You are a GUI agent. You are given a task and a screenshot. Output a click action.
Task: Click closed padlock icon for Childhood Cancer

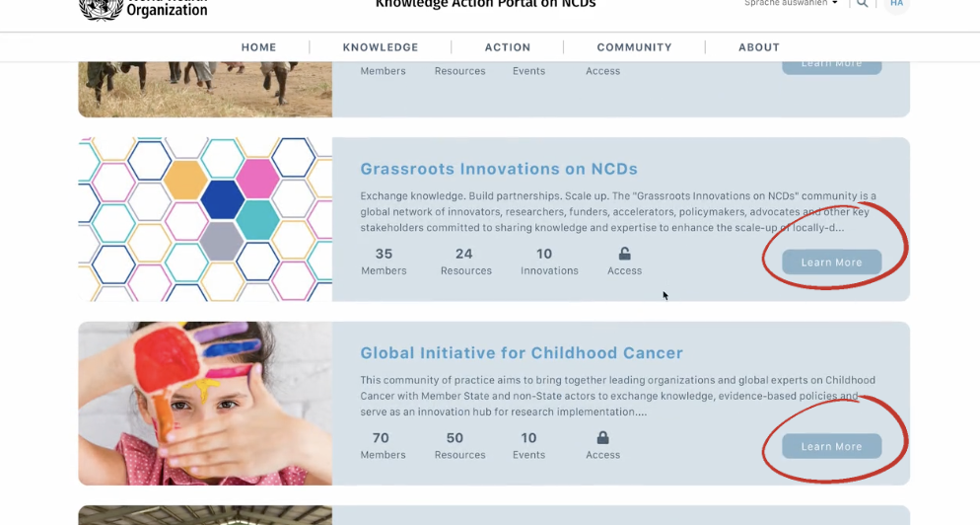[x=602, y=438]
